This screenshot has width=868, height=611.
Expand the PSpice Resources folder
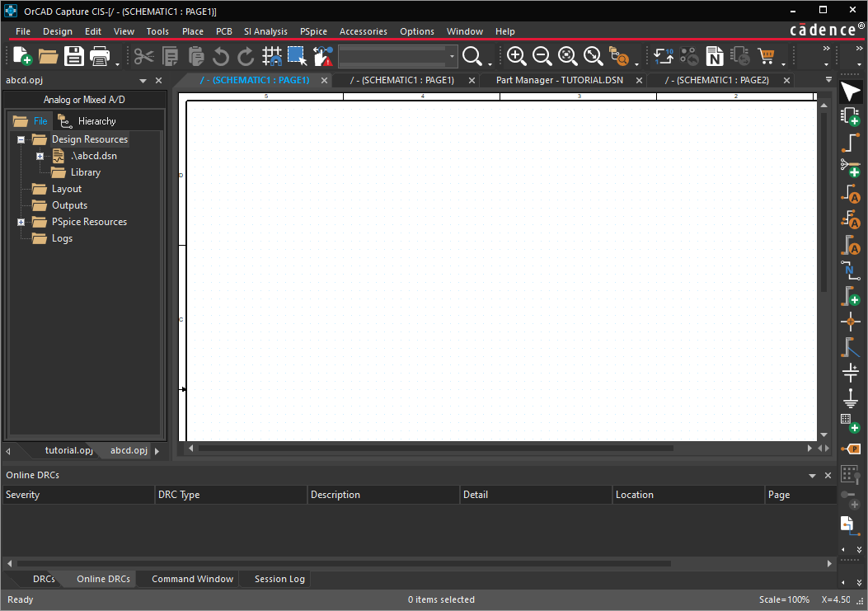tap(21, 222)
